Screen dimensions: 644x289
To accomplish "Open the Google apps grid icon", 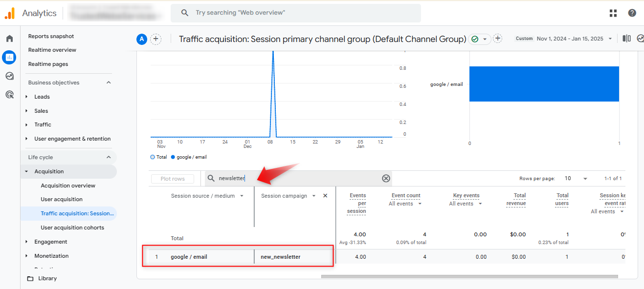I will click(613, 13).
